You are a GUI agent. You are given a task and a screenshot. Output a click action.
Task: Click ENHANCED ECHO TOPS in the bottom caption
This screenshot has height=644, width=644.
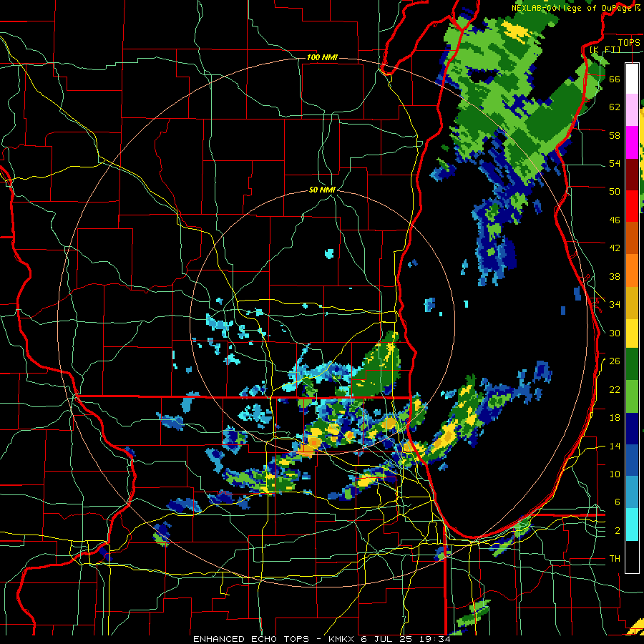pyautogui.click(x=251, y=639)
